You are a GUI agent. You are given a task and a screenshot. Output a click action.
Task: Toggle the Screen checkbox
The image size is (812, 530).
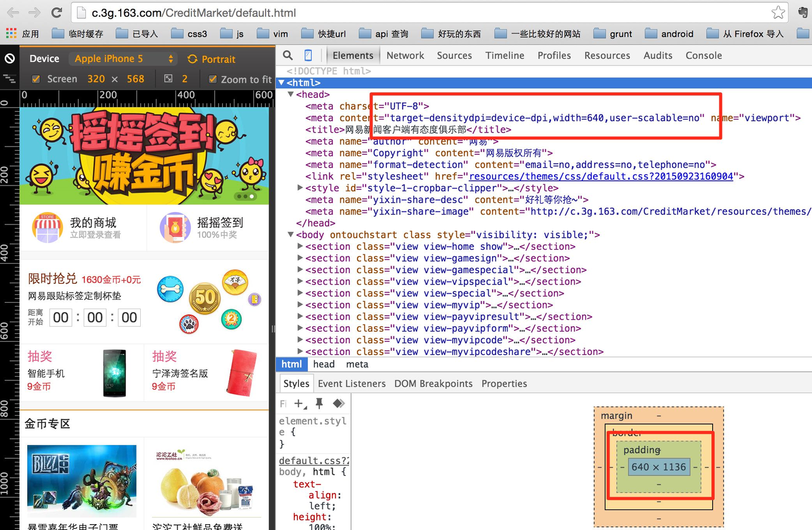(36, 79)
